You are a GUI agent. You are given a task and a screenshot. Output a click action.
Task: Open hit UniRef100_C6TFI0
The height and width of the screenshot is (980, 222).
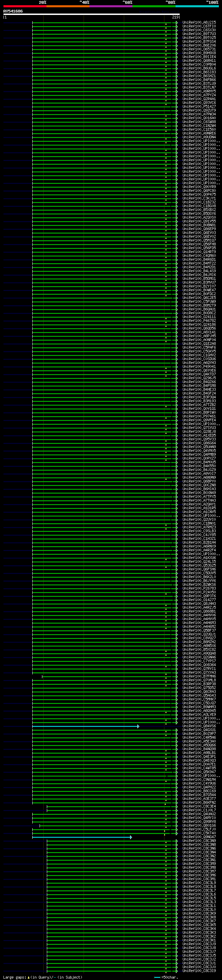[199, 26]
